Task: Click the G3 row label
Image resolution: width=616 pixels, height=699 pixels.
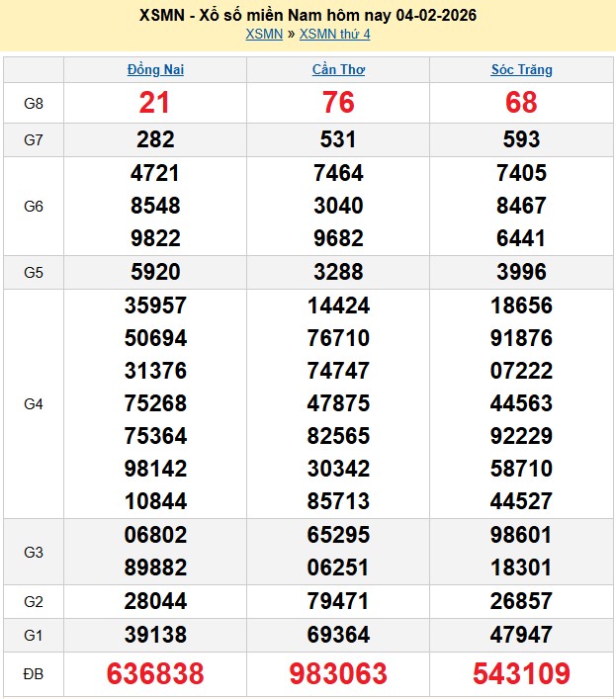Action: pos(34,552)
